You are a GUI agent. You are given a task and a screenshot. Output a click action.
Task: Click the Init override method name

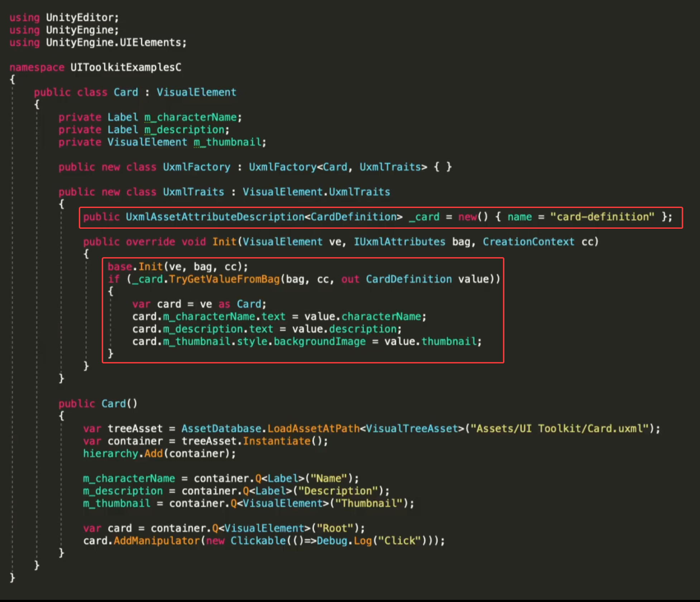coord(224,242)
